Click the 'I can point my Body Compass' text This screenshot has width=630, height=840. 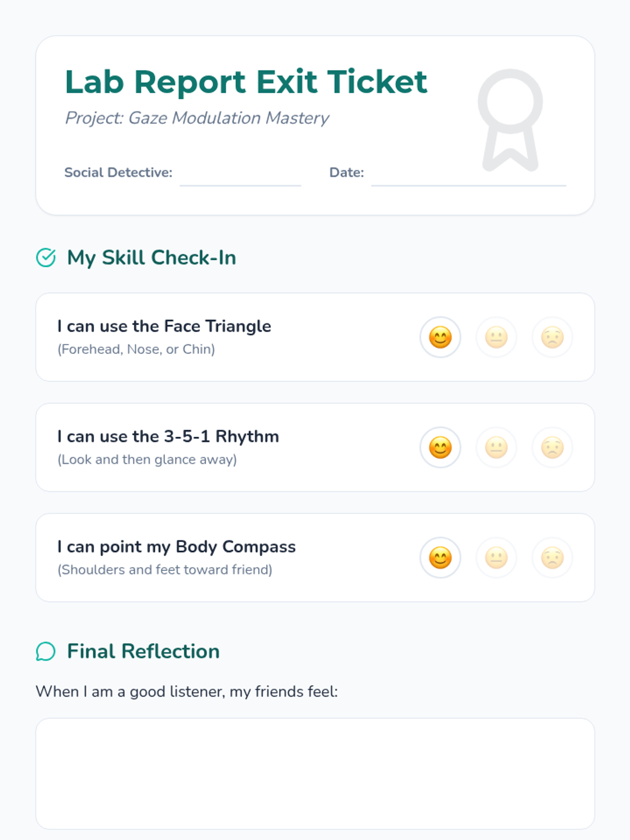[176, 547]
